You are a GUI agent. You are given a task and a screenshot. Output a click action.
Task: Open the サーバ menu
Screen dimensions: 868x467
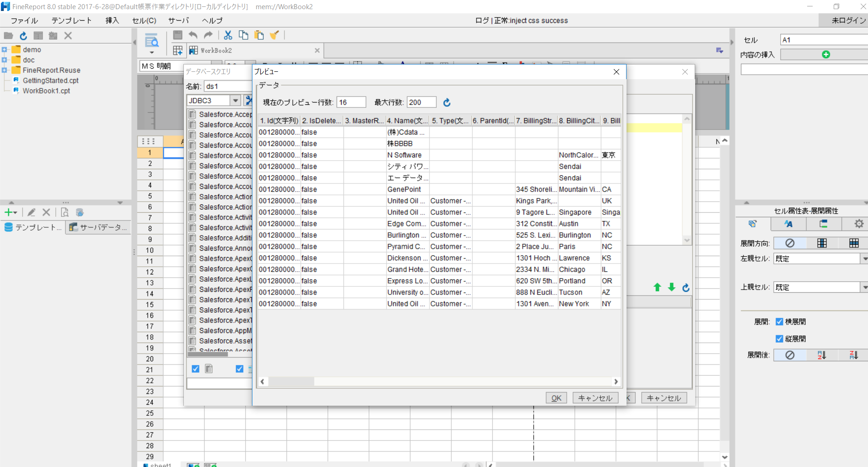pyautogui.click(x=179, y=21)
